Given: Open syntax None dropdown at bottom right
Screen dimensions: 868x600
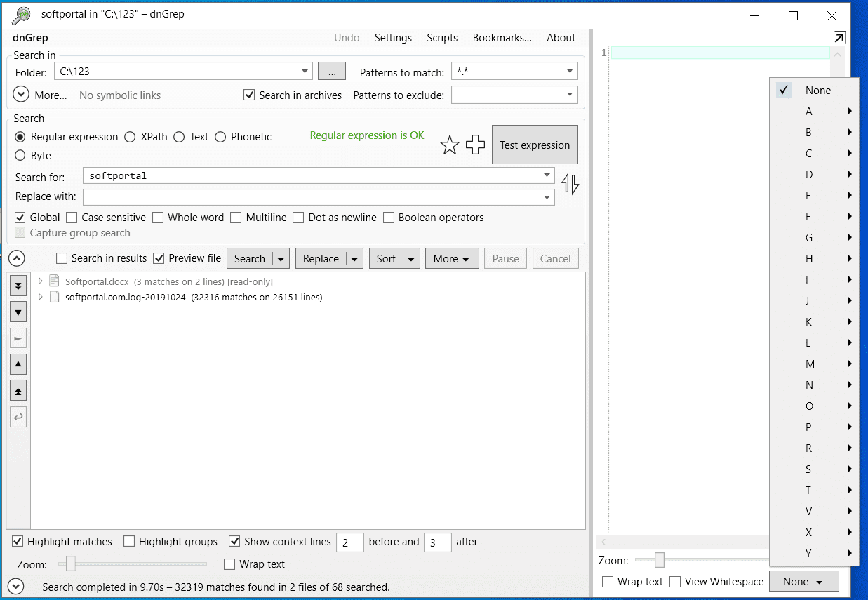Looking at the screenshot, I should click(x=803, y=581).
